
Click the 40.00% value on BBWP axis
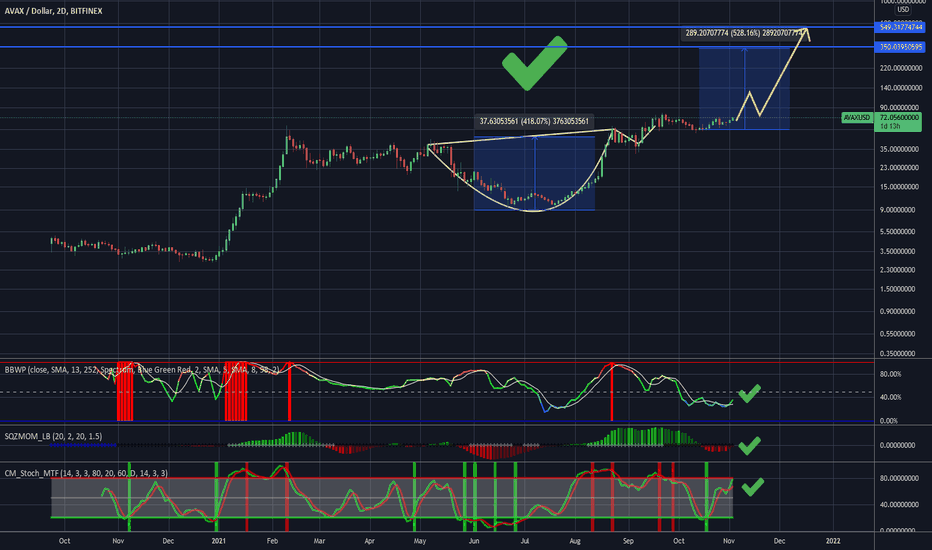[890, 397]
